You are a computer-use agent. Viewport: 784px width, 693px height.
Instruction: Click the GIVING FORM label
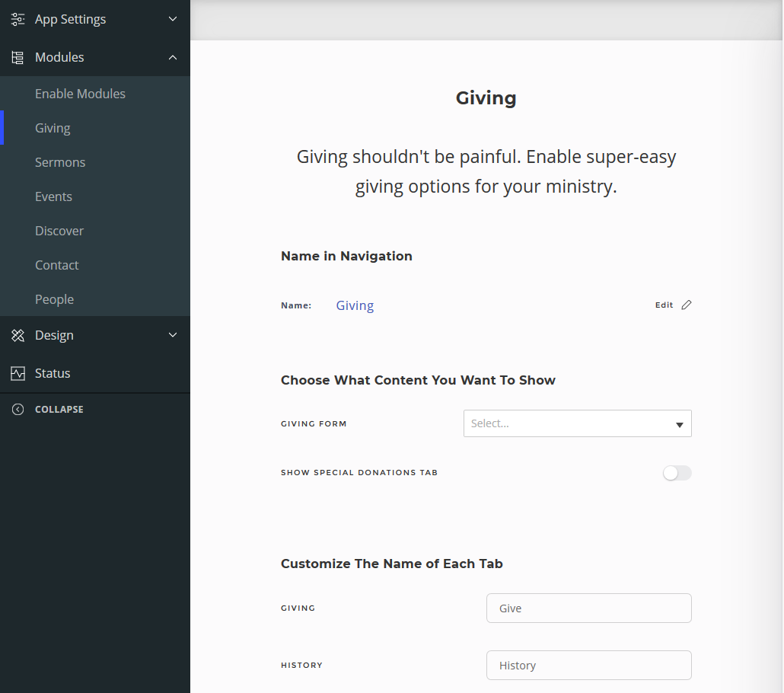pos(314,424)
